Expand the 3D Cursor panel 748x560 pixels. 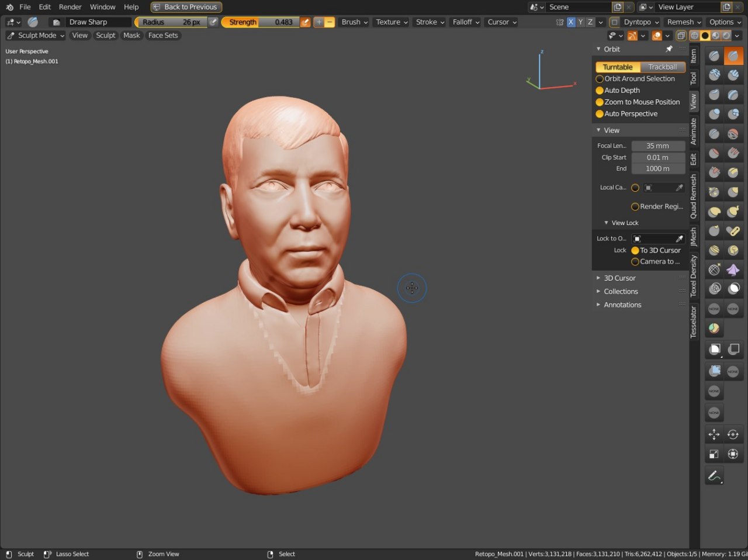[619, 278]
